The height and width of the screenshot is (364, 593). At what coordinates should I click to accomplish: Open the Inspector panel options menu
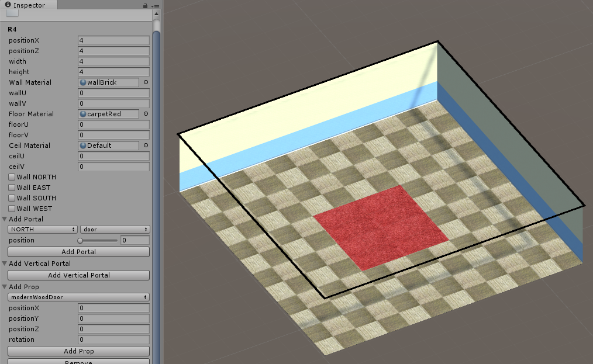[x=155, y=6]
